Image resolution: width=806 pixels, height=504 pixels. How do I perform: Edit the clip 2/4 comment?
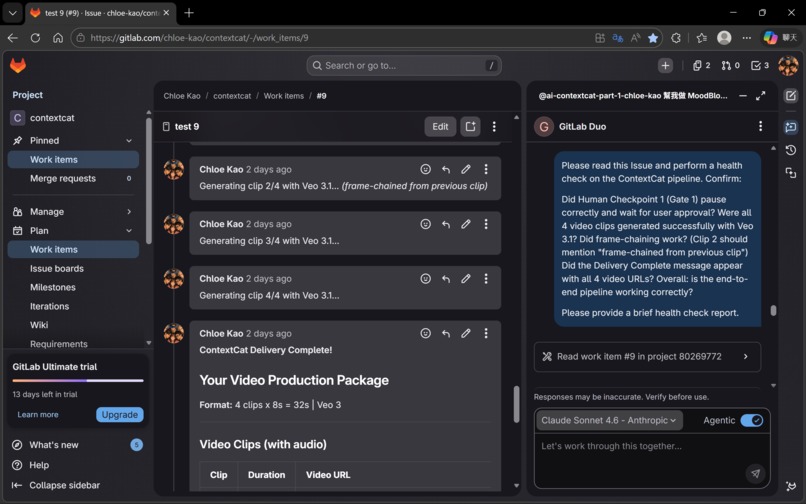click(466, 169)
